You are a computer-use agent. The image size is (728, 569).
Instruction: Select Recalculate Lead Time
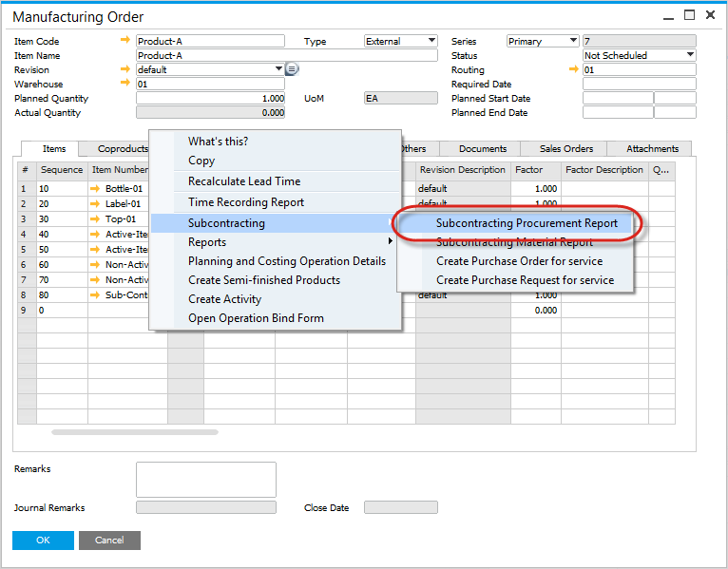pos(276,181)
